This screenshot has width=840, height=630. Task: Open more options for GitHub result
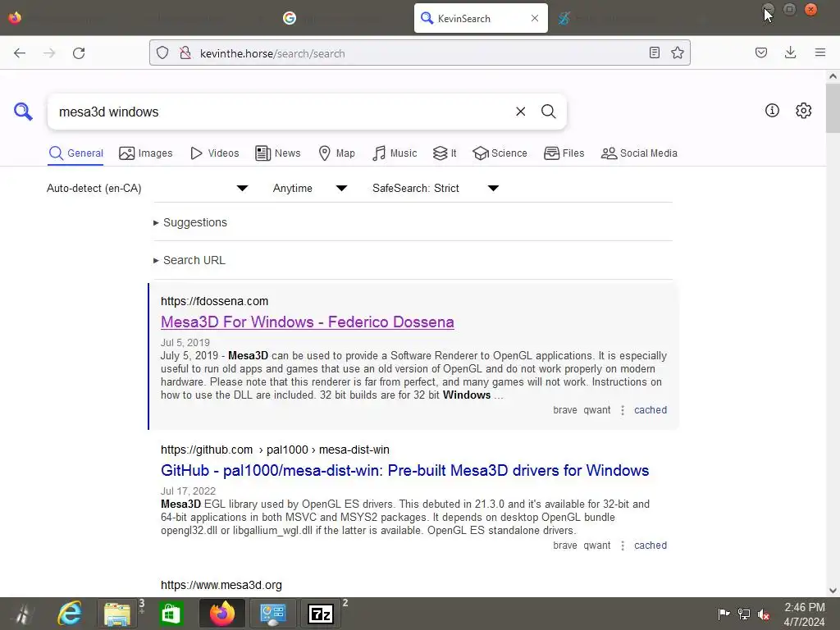(623, 546)
